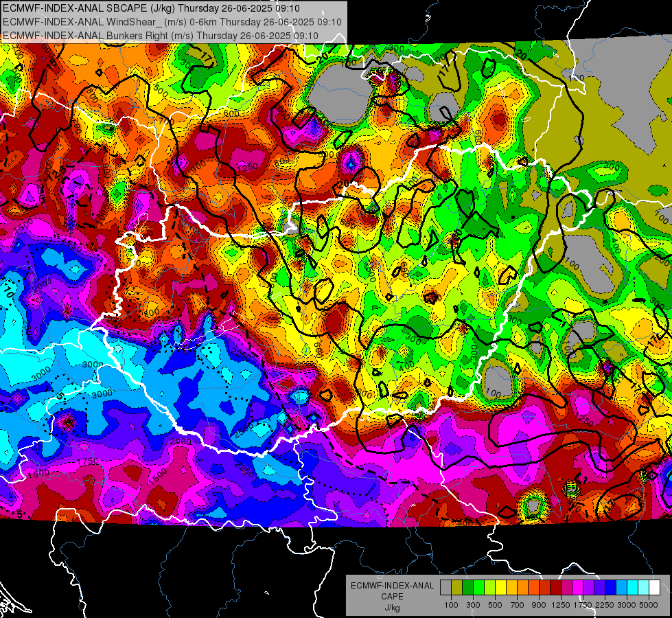This screenshot has height=618, width=672.
Task: Select the pure blue legend swatch
Action: point(611,587)
